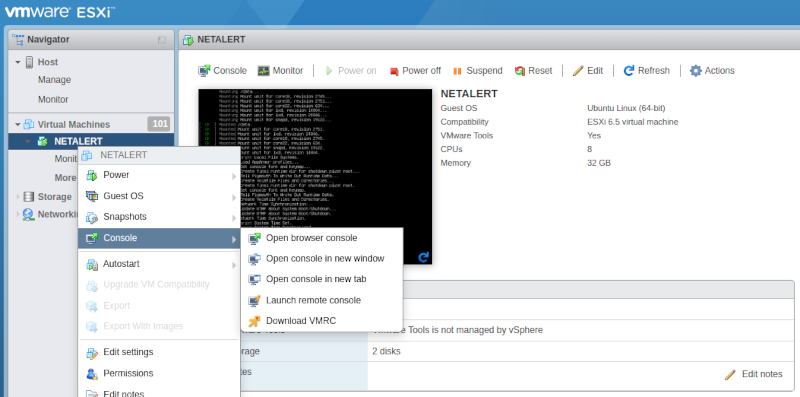Open the Console submenu entry
The image size is (800, 397).
pos(159,238)
